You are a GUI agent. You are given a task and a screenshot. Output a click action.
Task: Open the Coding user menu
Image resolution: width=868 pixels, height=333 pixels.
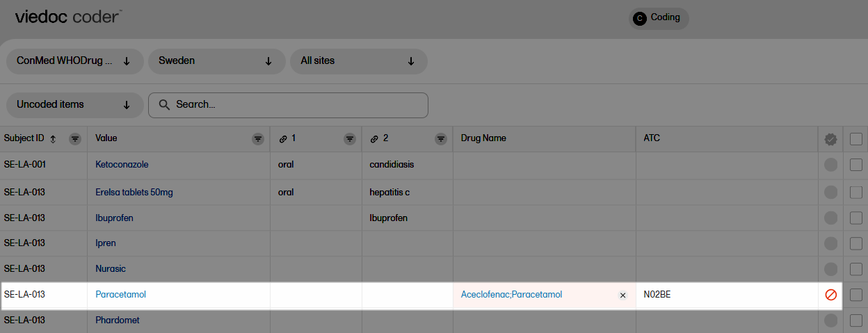pyautogui.click(x=658, y=18)
